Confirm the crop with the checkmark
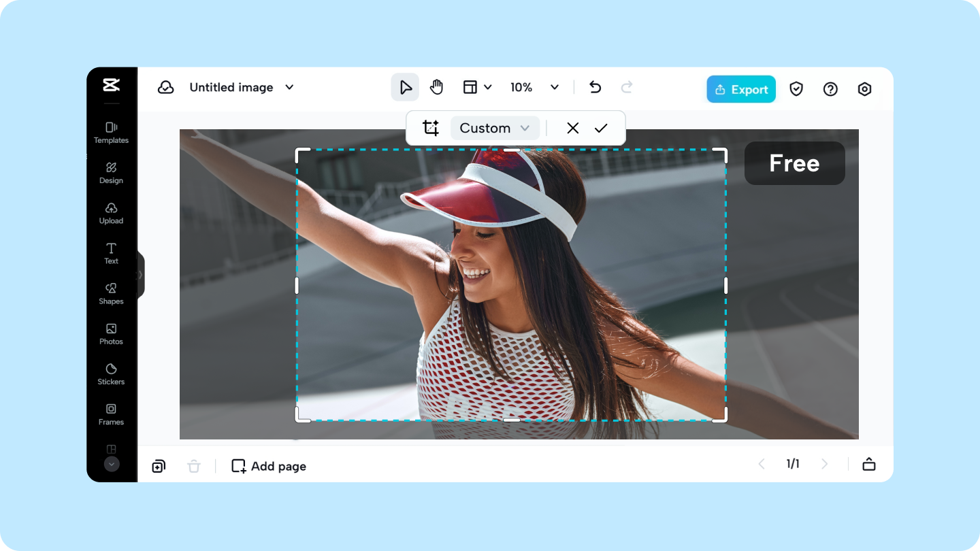This screenshot has height=551, width=980. (x=601, y=128)
